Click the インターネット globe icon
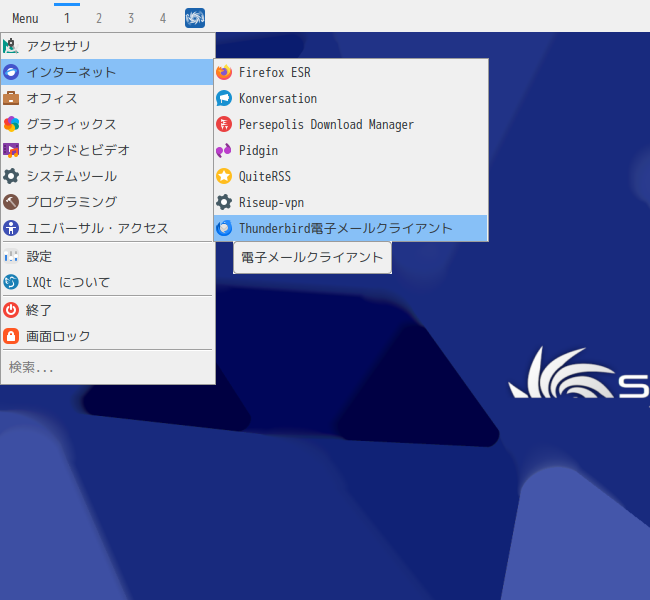Image resolution: width=650 pixels, height=600 pixels. [x=11, y=72]
